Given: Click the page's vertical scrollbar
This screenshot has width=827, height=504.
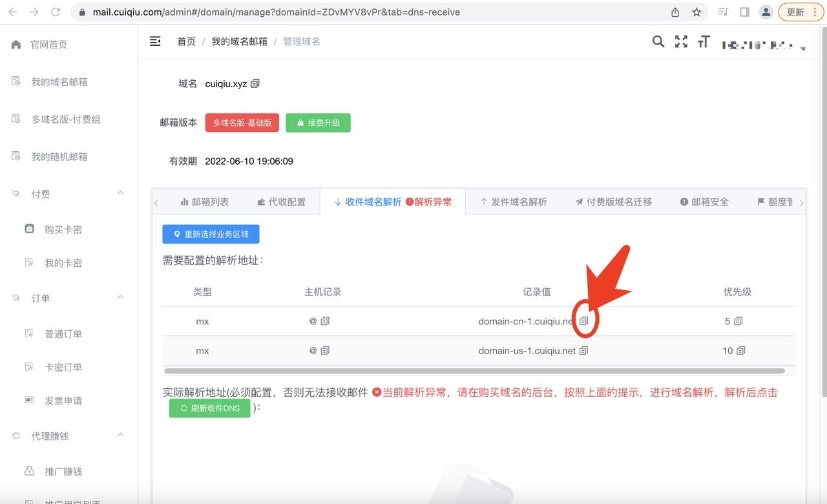Looking at the screenshot, I should pyautogui.click(x=823, y=213).
